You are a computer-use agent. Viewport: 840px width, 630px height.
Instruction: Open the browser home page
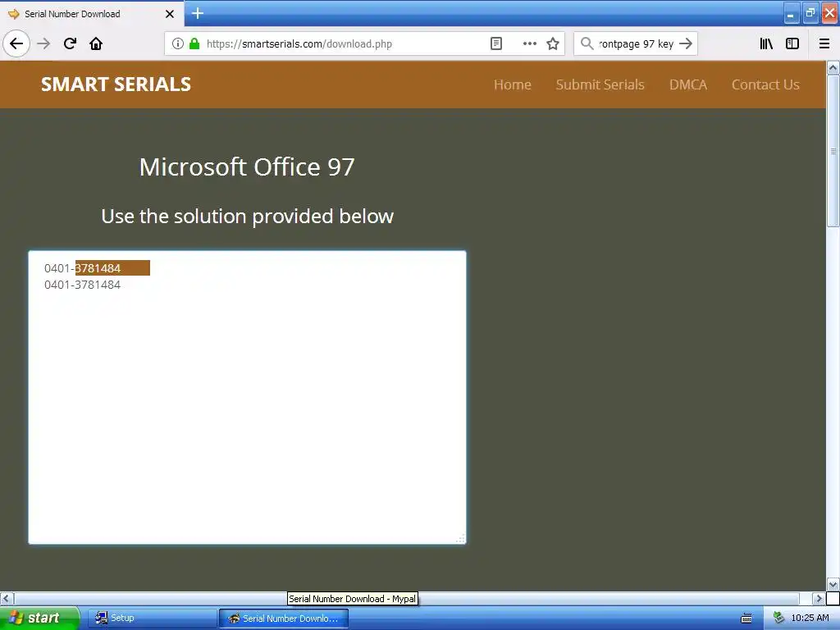click(x=96, y=43)
